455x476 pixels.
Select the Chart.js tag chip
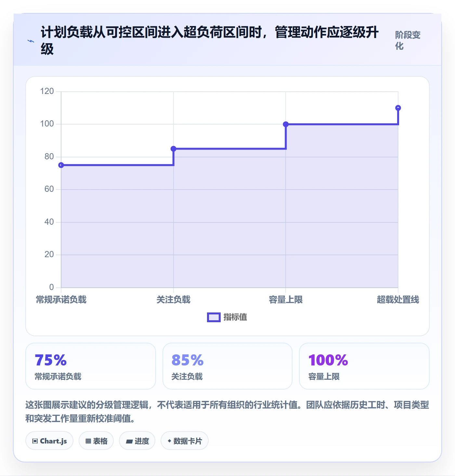coord(49,441)
